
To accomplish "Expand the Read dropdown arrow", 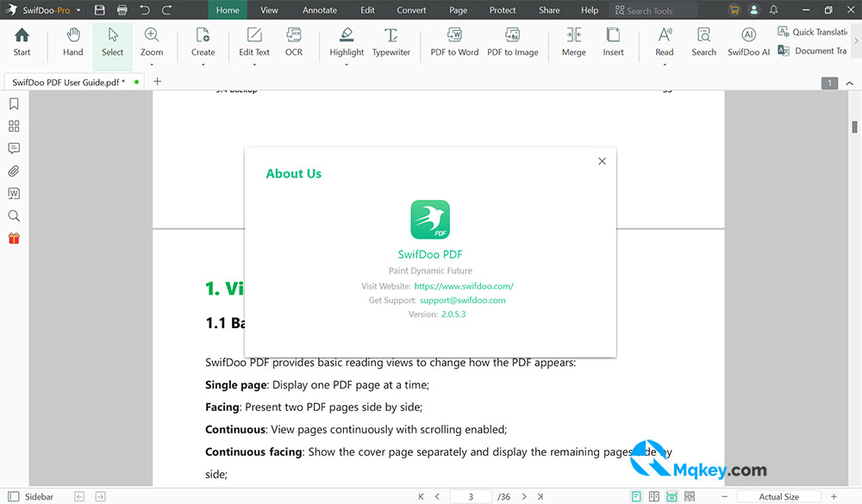I will (x=664, y=65).
